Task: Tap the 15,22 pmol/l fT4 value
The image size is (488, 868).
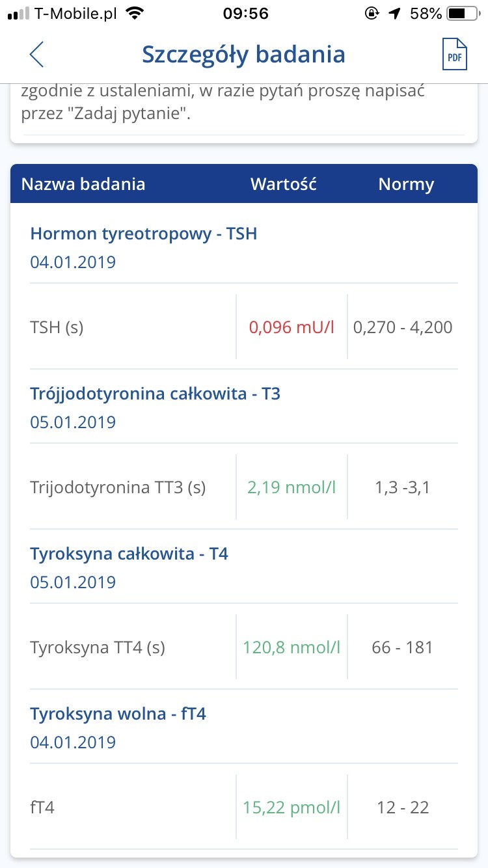Action: tap(291, 807)
